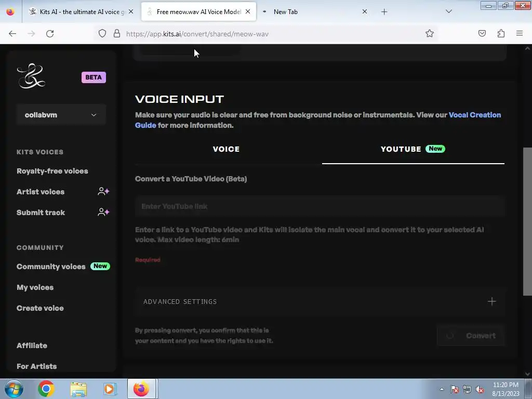Open Artist voices page

pyautogui.click(x=41, y=192)
